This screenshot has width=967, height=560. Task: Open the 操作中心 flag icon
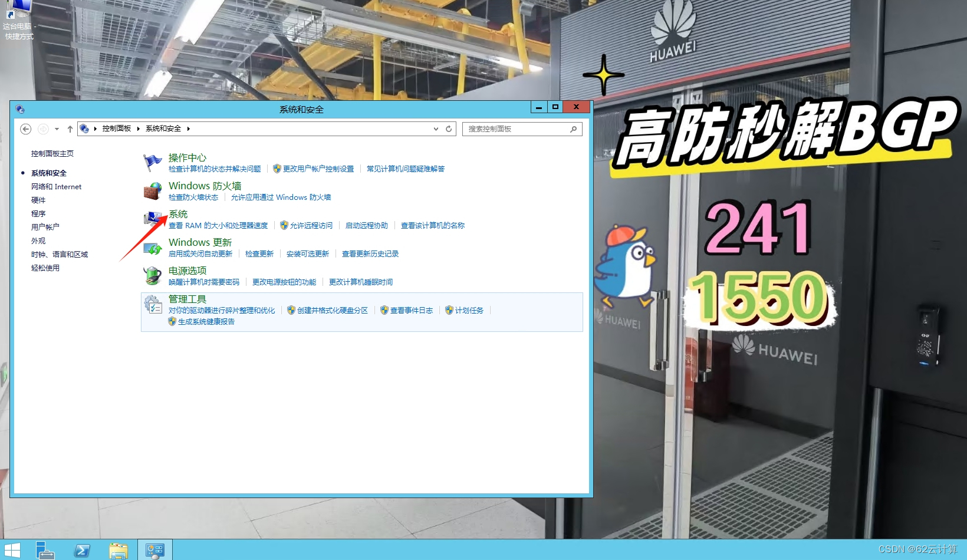153,162
